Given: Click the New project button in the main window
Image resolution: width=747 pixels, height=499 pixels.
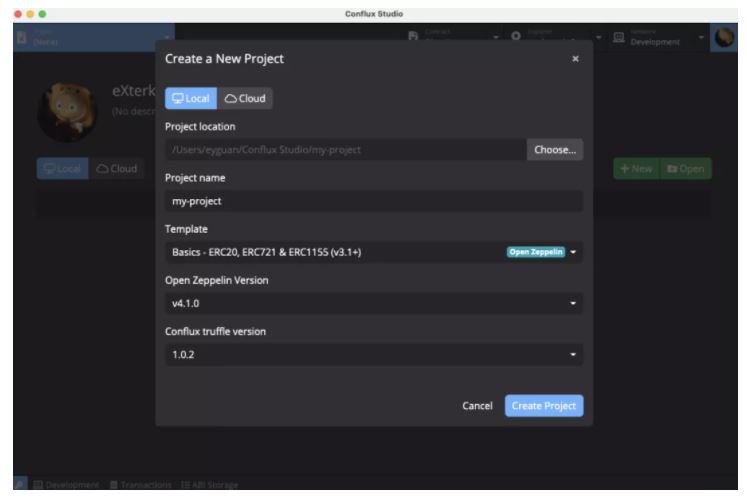Looking at the screenshot, I should point(636,169).
